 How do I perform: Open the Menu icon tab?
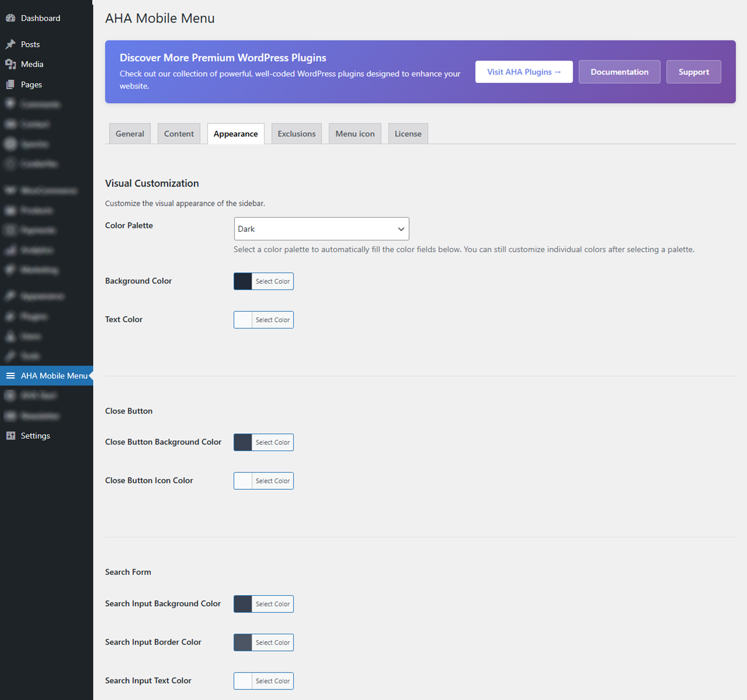355,134
